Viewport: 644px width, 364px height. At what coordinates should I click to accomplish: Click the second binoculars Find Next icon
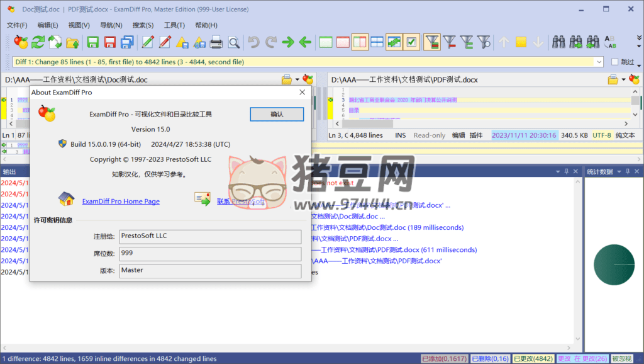tap(576, 42)
